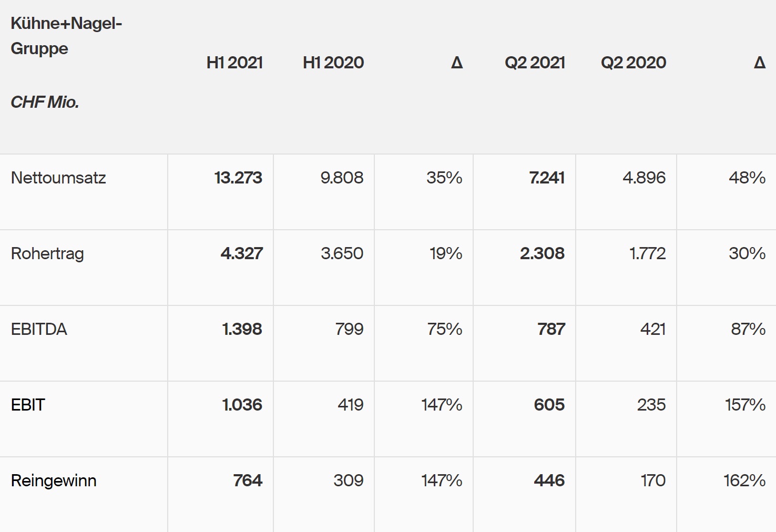The height and width of the screenshot is (532, 776).
Task: Click the Q2 2021 column header
Action: coord(535,63)
